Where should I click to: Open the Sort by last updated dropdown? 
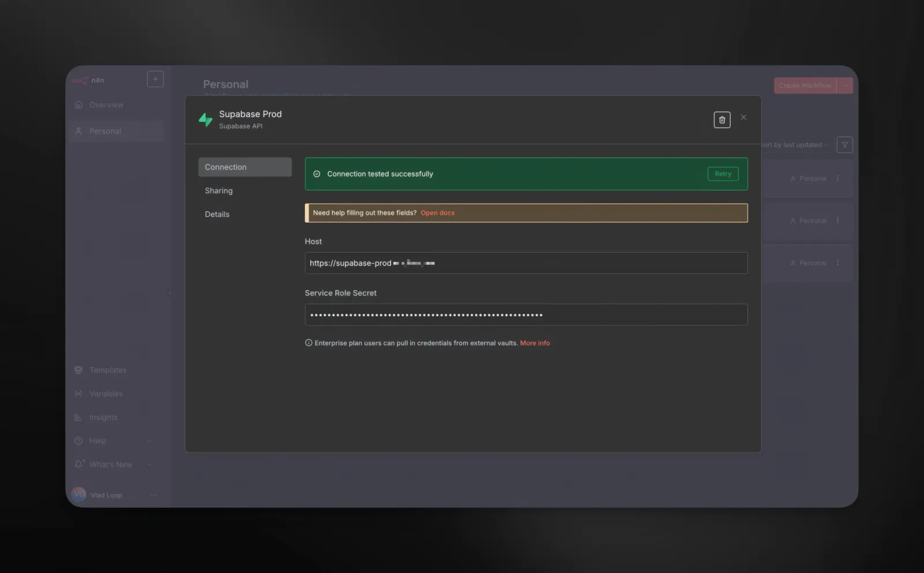point(794,145)
